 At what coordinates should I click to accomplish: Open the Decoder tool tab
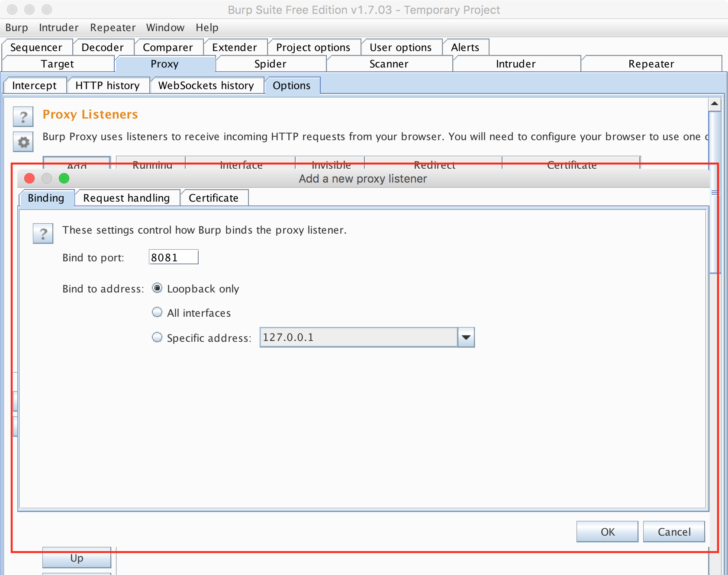pyautogui.click(x=103, y=48)
